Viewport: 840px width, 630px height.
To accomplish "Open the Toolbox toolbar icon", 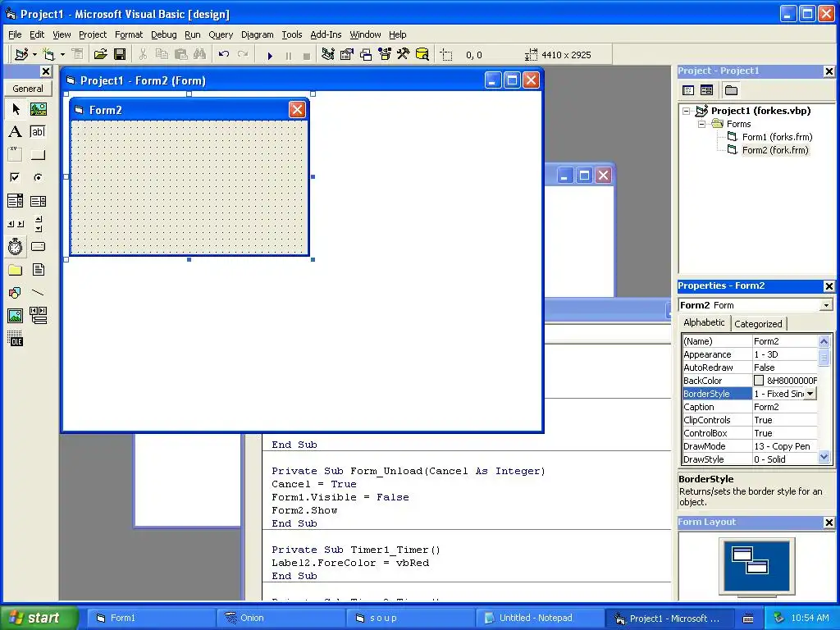I will 403,54.
